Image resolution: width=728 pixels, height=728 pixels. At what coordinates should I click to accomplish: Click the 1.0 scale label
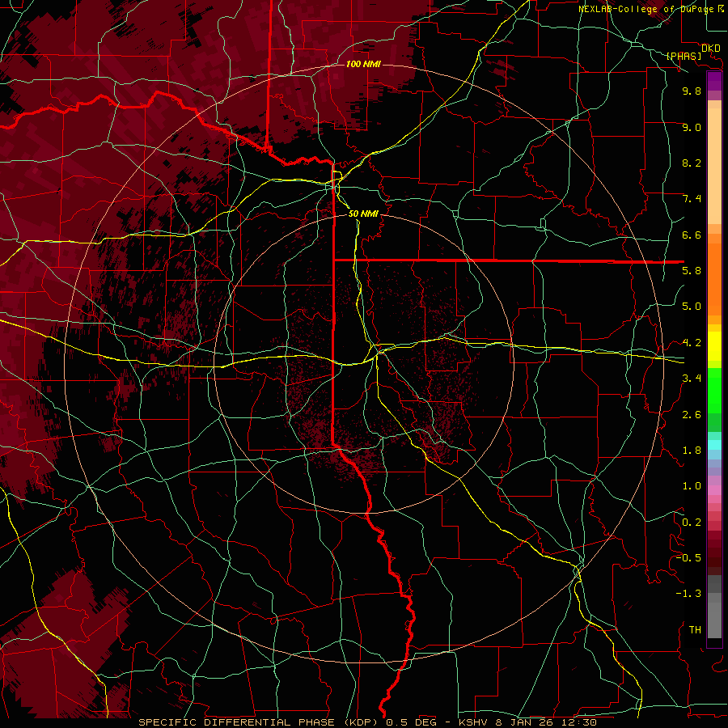tap(692, 486)
